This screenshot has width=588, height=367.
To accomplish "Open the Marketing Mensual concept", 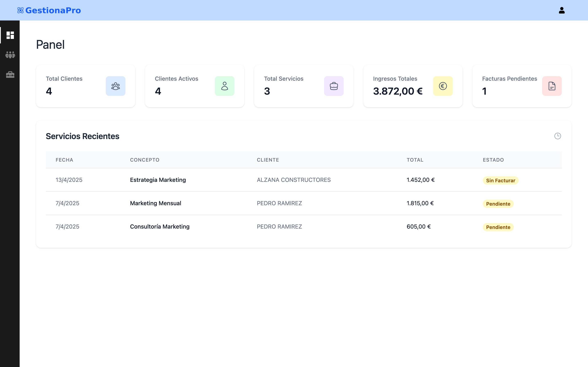I will 155,203.
